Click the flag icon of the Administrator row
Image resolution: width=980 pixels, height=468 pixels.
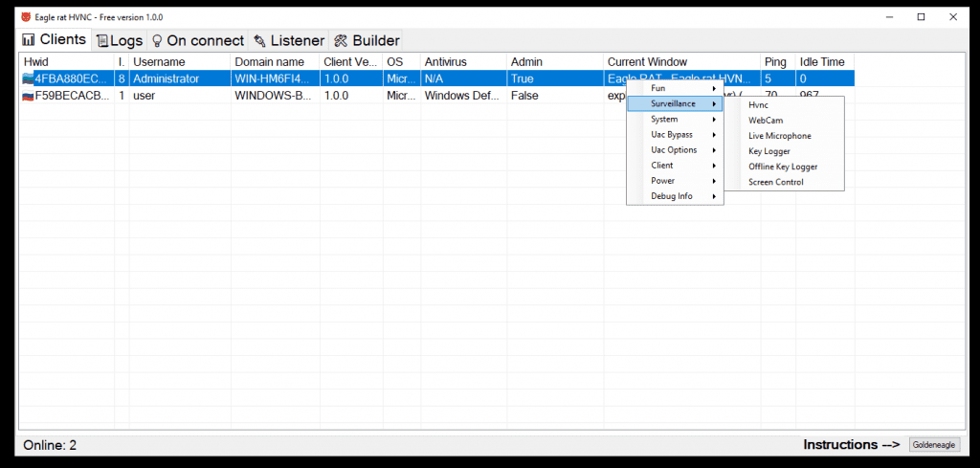click(x=28, y=79)
